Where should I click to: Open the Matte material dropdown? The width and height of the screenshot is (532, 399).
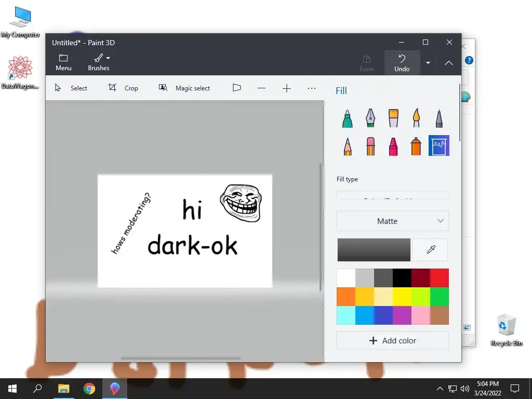tap(393, 221)
